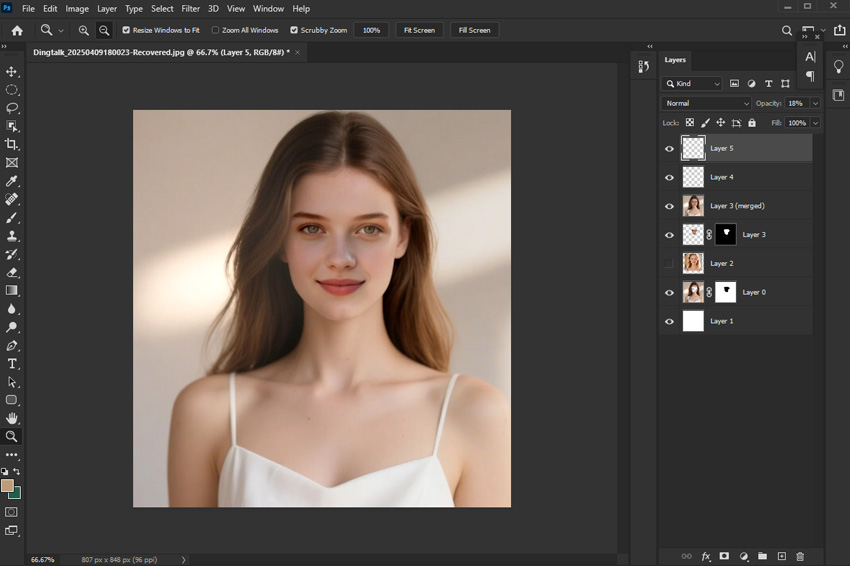Click the 100% zoom button
This screenshot has width=850, height=566.
pos(371,30)
